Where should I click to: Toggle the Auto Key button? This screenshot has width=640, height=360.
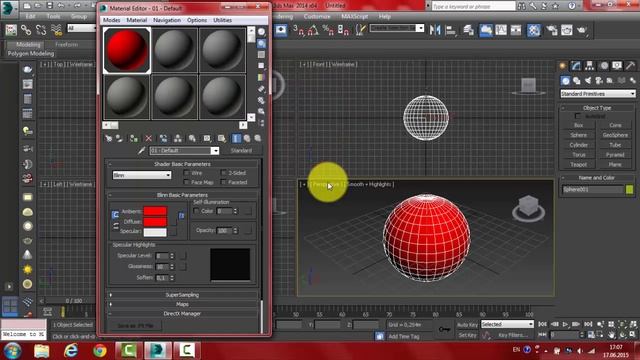point(467,325)
